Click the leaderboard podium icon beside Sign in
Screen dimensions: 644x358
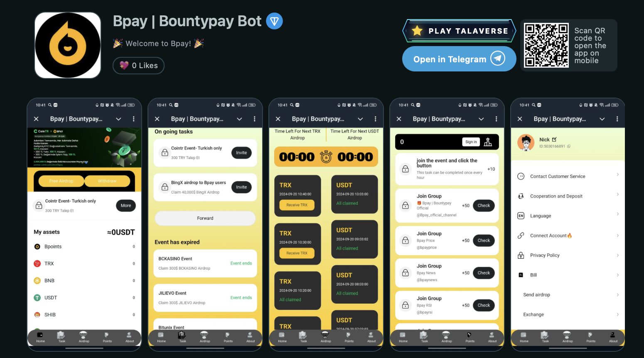pyautogui.click(x=488, y=142)
